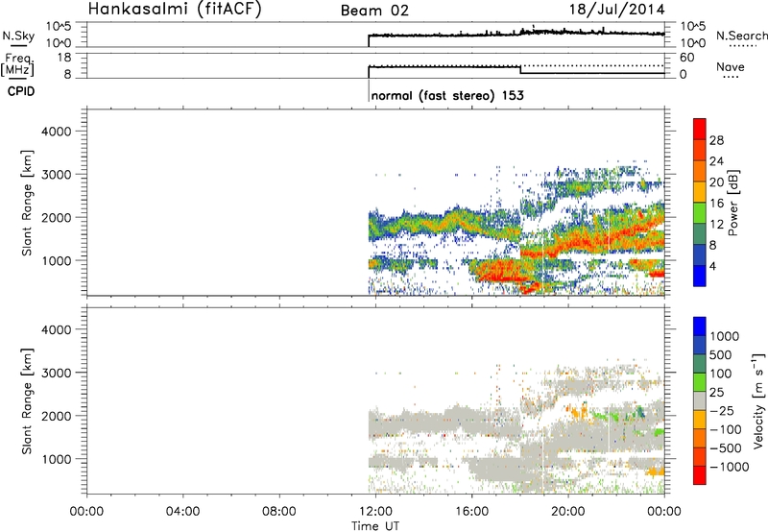Click the light green segment of Velocity colorbar
This screenshot has height=532, width=768.
pos(700,382)
